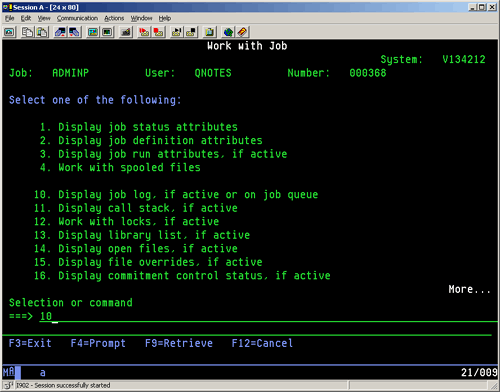Click the Print Screen toolbar icon

9,32
